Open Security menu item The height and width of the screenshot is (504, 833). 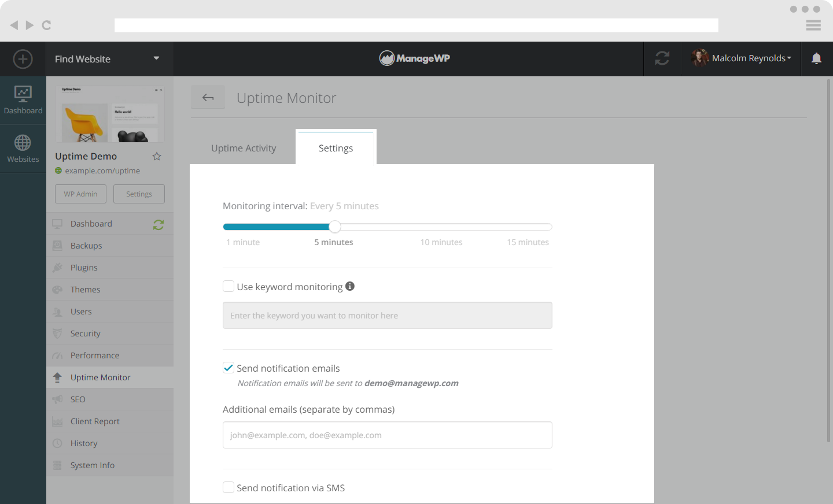(110, 333)
